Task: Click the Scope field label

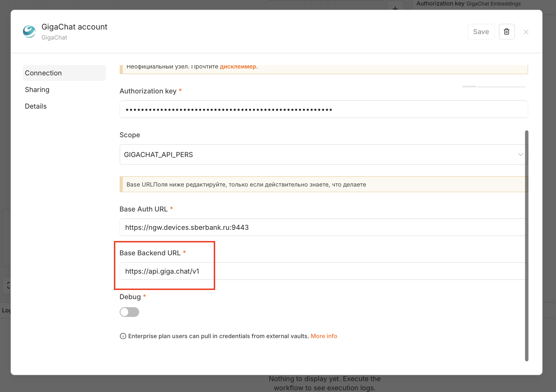Action: 130,135
